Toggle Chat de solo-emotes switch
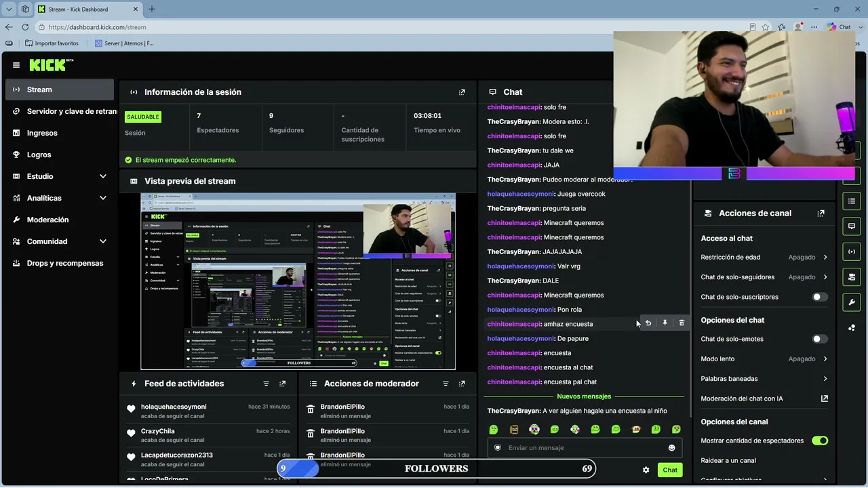 tap(820, 339)
